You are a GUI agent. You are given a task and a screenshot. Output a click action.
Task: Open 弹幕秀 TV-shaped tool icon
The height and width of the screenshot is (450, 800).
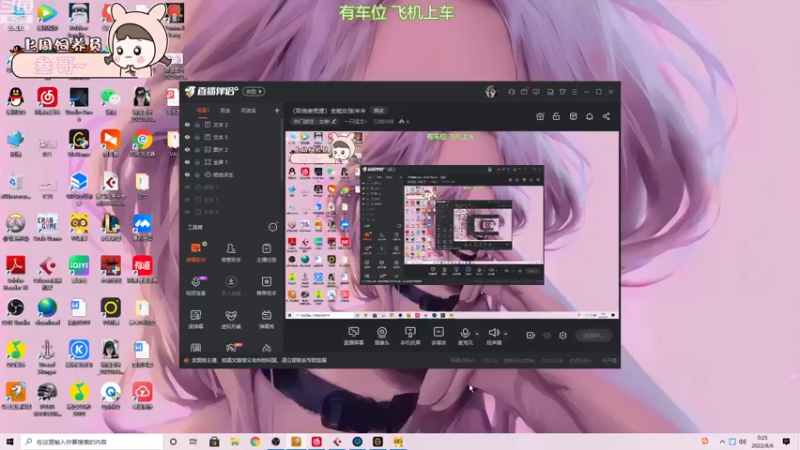266,319
